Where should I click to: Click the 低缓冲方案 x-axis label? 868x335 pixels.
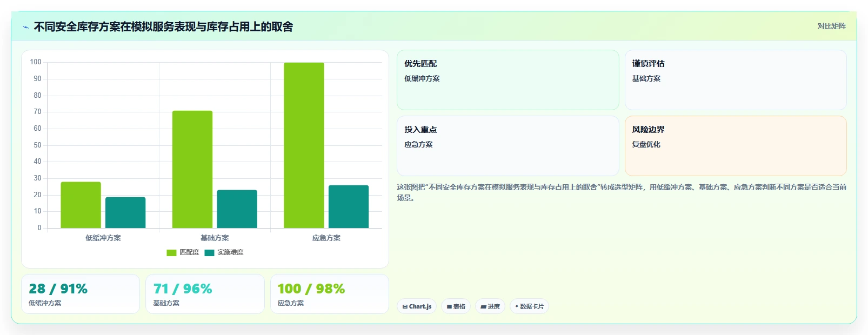(x=103, y=238)
